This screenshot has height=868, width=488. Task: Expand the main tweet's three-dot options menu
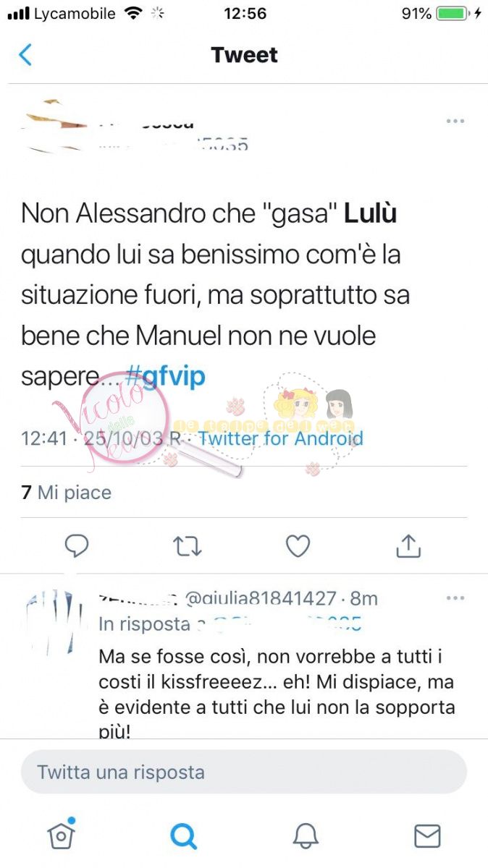(455, 121)
